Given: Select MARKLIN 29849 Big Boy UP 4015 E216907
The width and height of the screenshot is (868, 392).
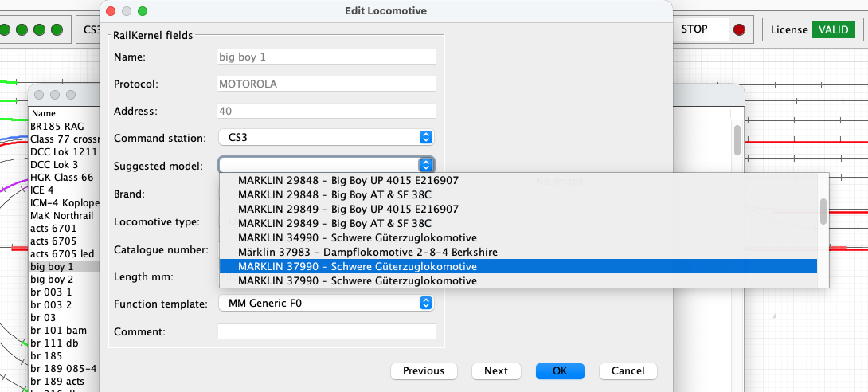Looking at the screenshot, I should (518, 210).
